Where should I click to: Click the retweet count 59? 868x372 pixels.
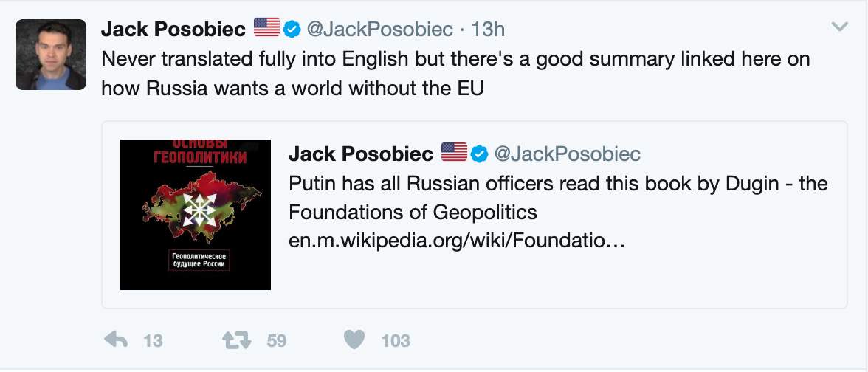click(276, 341)
